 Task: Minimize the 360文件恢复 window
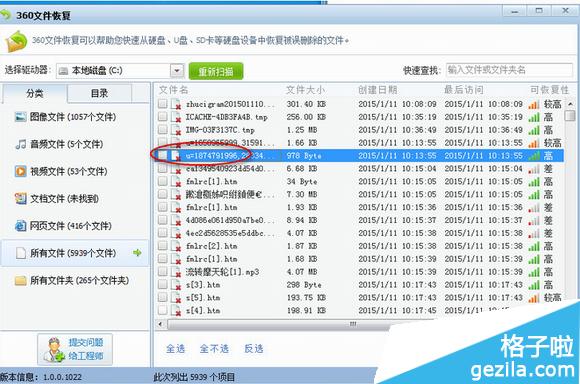[x=515, y=11]
